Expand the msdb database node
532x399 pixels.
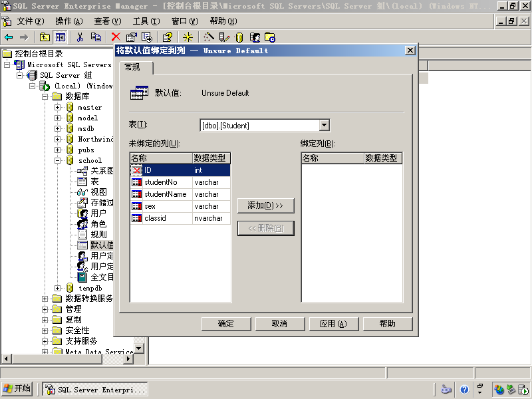58,129
